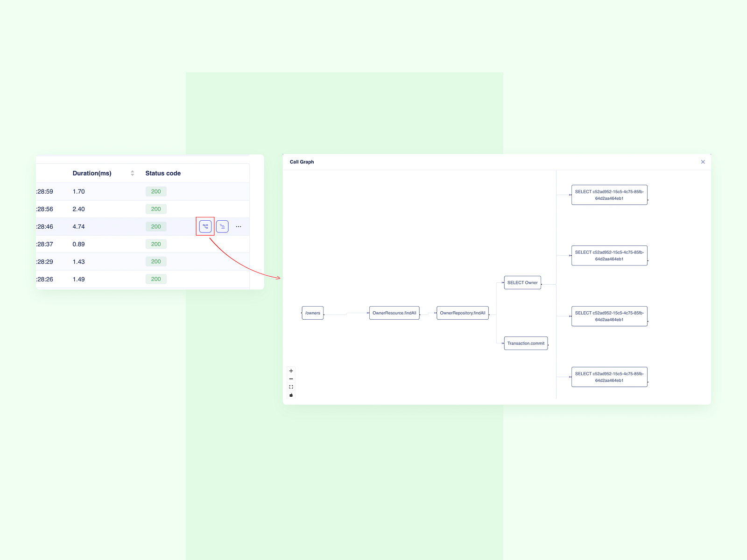The width and height of the screenshot is (747, 560).
Task: Expand the Transaction.commit node
Action: pos(526,343)
